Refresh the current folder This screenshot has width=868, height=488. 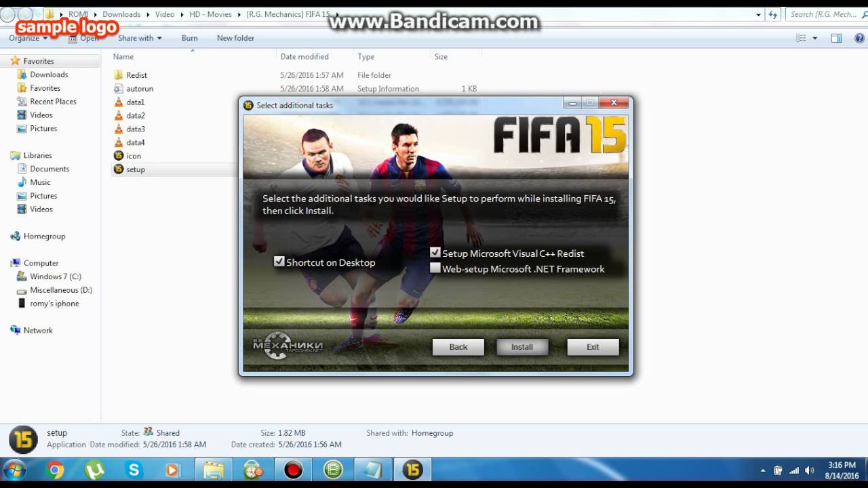[x=774, y=14]
